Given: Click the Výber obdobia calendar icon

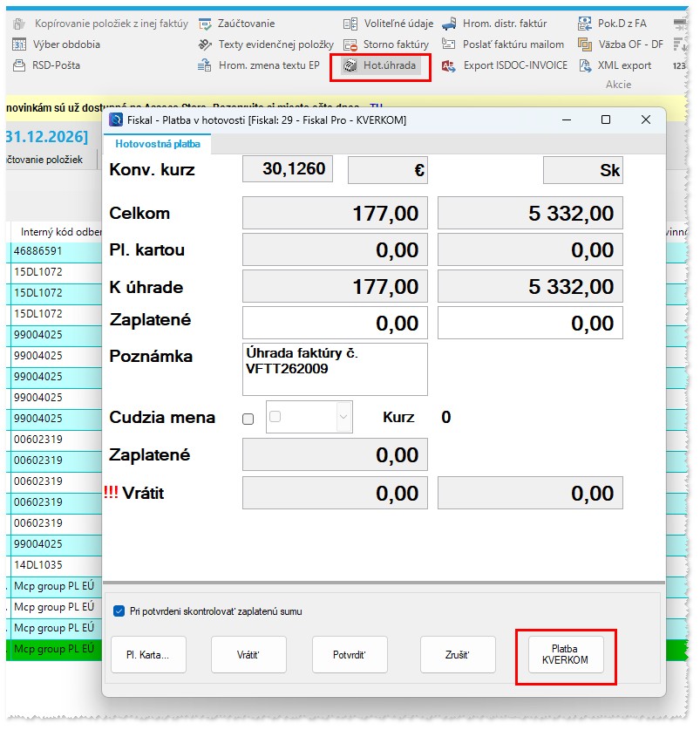Looking at the screenshot, I should point(19,44).
